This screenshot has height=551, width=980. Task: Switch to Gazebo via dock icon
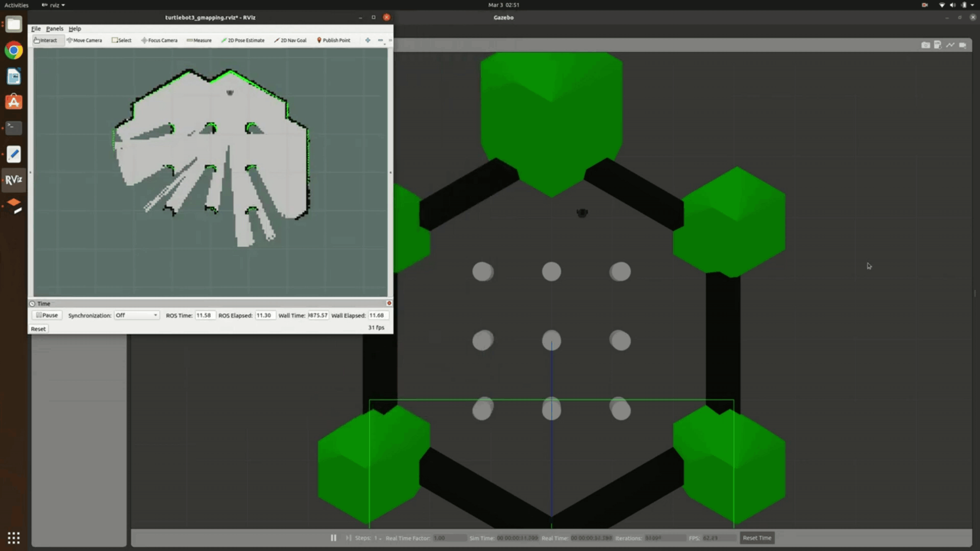(x=14, y=206)
